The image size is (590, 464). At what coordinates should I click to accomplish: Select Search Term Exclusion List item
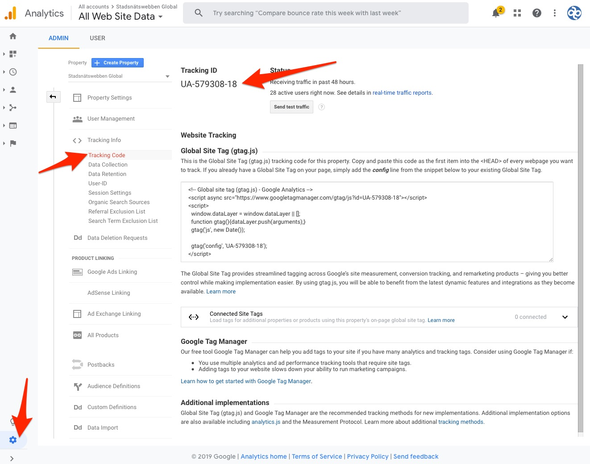123,221
